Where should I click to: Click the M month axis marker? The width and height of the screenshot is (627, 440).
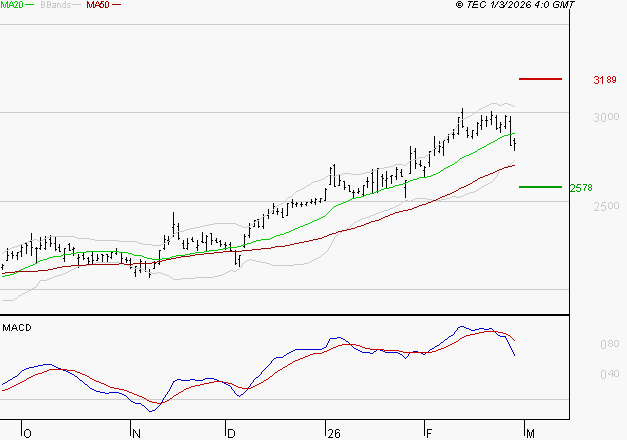click(530, 434)
